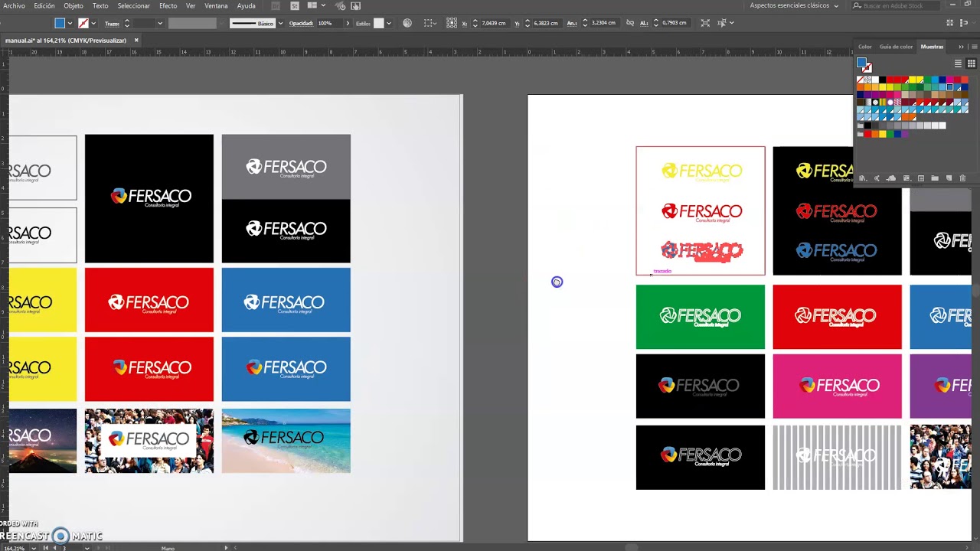
Task: Switch swatches to thumbnail grid view
Action: [972, 64]
